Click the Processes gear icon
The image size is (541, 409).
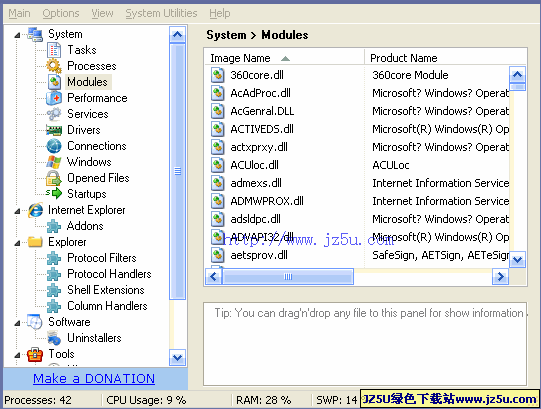coord(54,66)
